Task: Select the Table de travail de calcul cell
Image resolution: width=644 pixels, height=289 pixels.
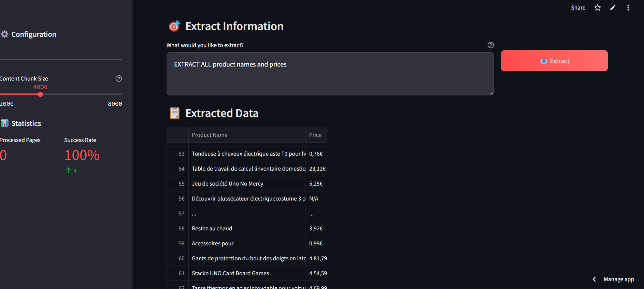Action: (x=247, y=169)
